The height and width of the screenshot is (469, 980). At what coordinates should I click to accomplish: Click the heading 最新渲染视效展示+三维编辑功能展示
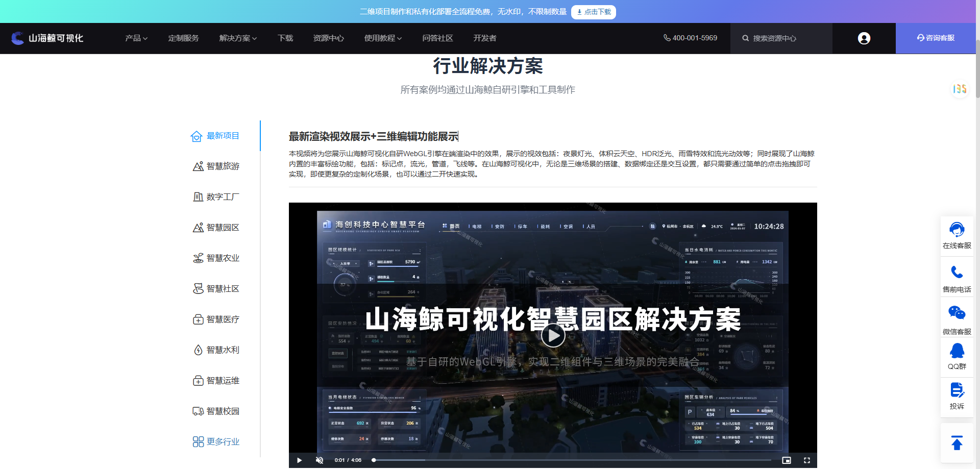tap(374, 136)
